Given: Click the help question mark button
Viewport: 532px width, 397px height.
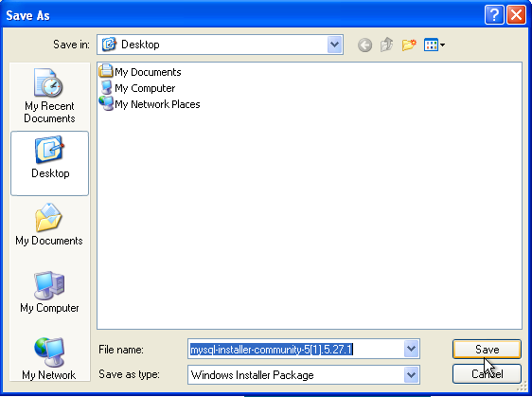Looking at the screenshot, I should tap(494, 15).
